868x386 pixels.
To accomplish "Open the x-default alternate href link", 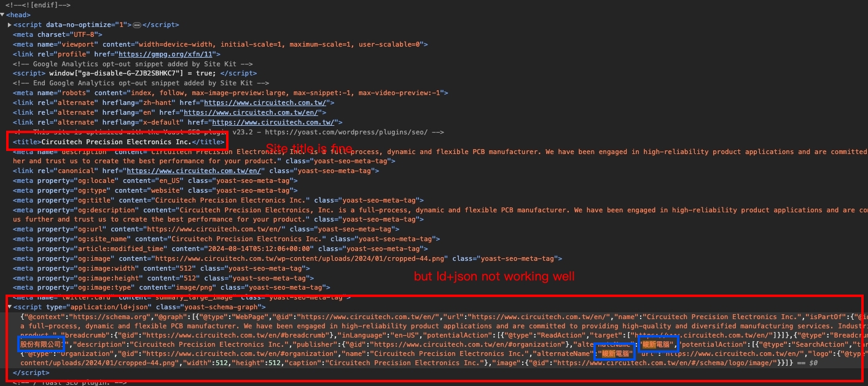I will (272, 123).
